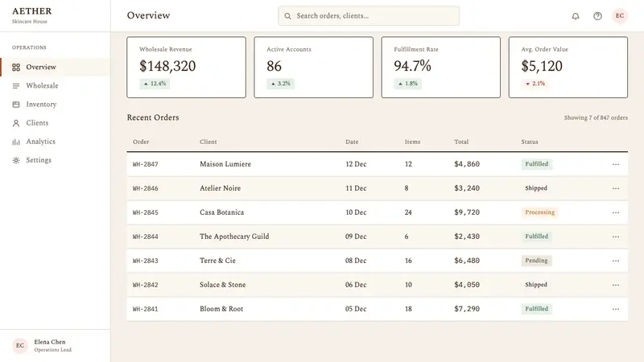Go to Overview in the sidebar
This screenshot has height=362, width=644.
(x=55, y=67)
